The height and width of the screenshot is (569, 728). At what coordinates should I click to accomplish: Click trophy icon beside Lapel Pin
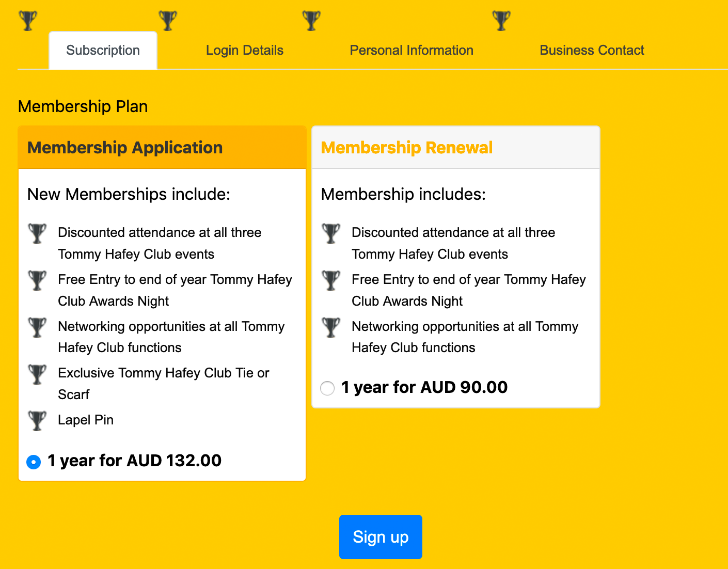[x=37, y=421]
